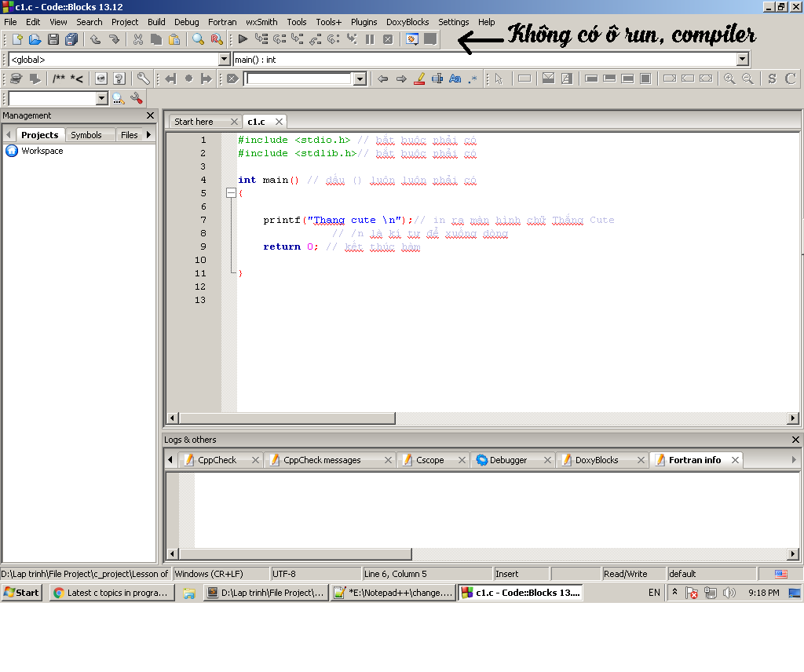Screen dimensions: 804x672
Task: Toggle the selected text search icon
Action: coord(437,79)
